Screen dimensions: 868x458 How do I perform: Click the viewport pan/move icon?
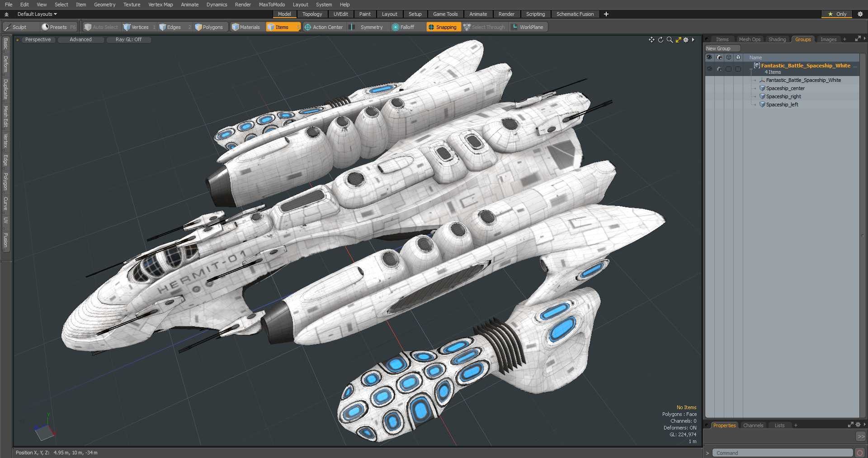click(651, 40)
